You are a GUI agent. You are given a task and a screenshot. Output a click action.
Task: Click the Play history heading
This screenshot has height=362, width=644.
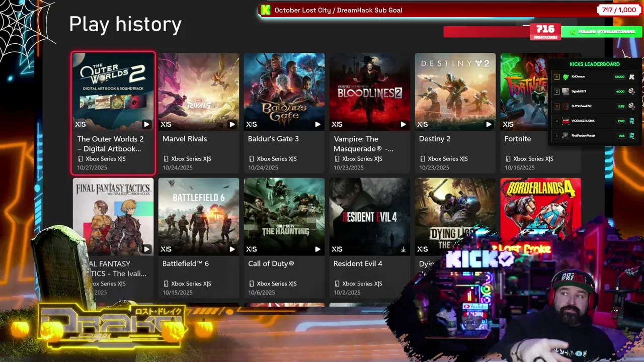pyautogui.click(x=125, y=24)
